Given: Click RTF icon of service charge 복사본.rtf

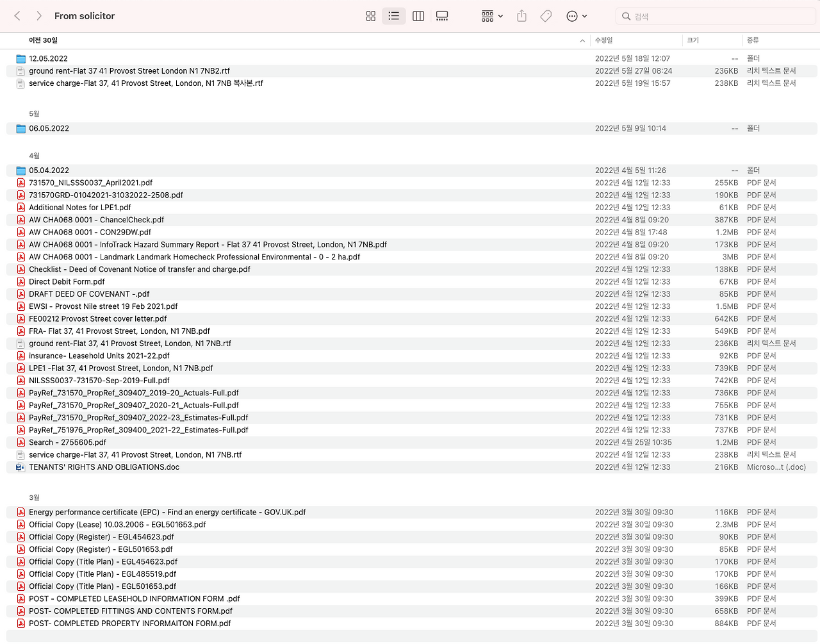Looking at the screenshot, I should [21, 83].
